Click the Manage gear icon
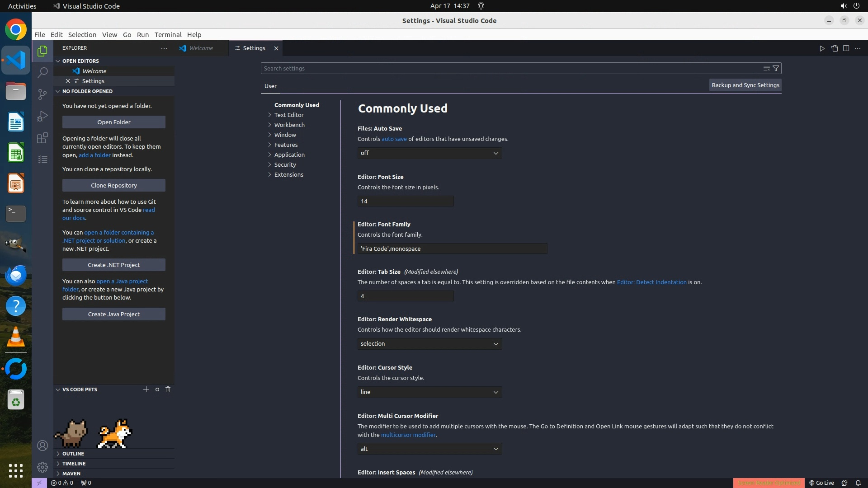Screen dimensions: 868x488 click(x=42, y=467)
